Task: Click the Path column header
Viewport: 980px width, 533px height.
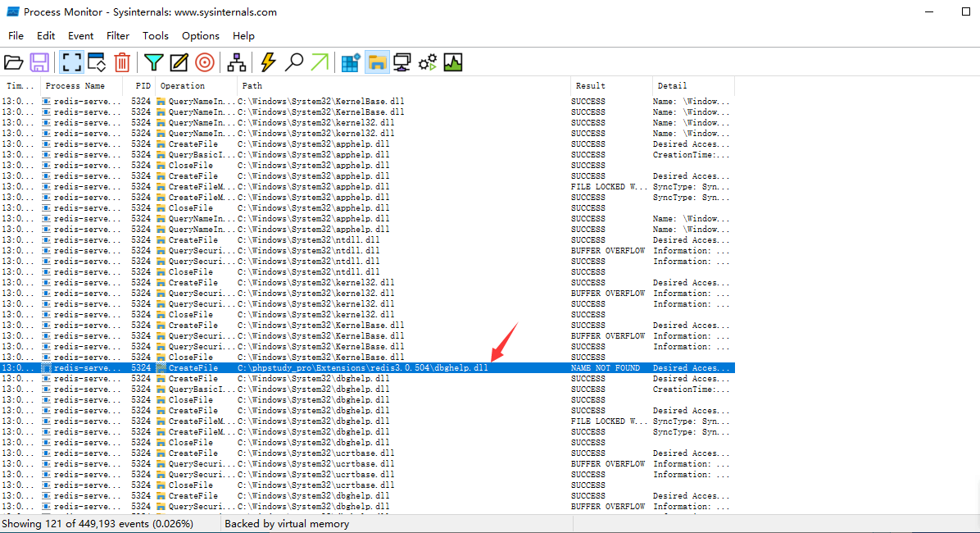Action: point(403,86)
